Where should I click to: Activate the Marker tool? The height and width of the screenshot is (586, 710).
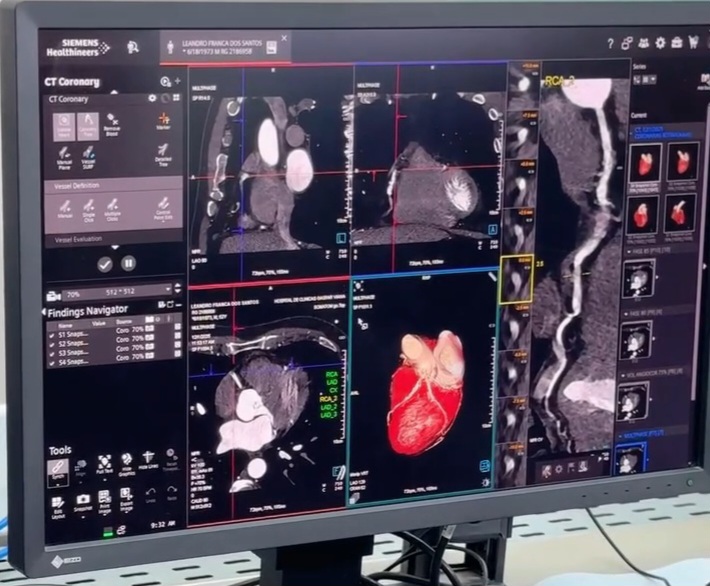(x=162, y=122)
